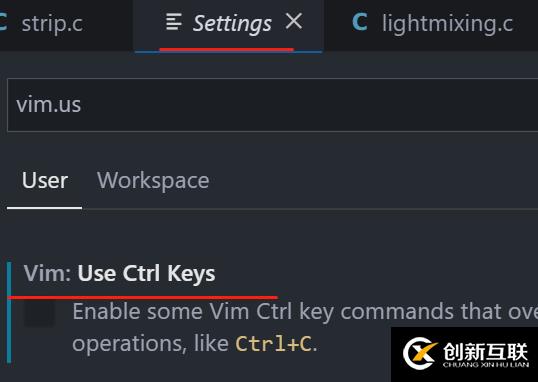The height and width of the screenshot is (382, 538).
Task: Click the Ctrl+C keybinding code text
Action: tap(274, 344)
